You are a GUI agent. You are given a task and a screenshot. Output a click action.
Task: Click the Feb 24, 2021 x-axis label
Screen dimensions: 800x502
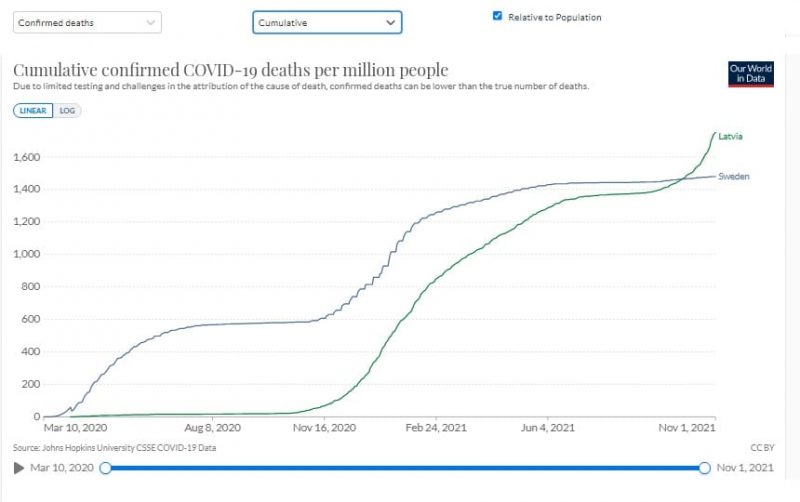coord(434,428)
